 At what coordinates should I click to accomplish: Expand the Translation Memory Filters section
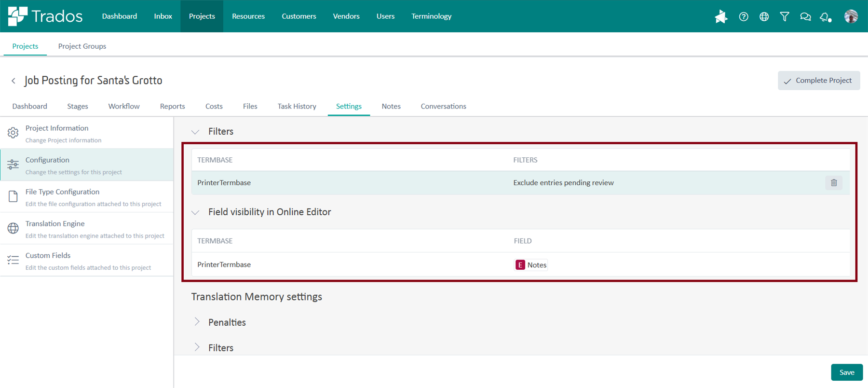point(197,347)
